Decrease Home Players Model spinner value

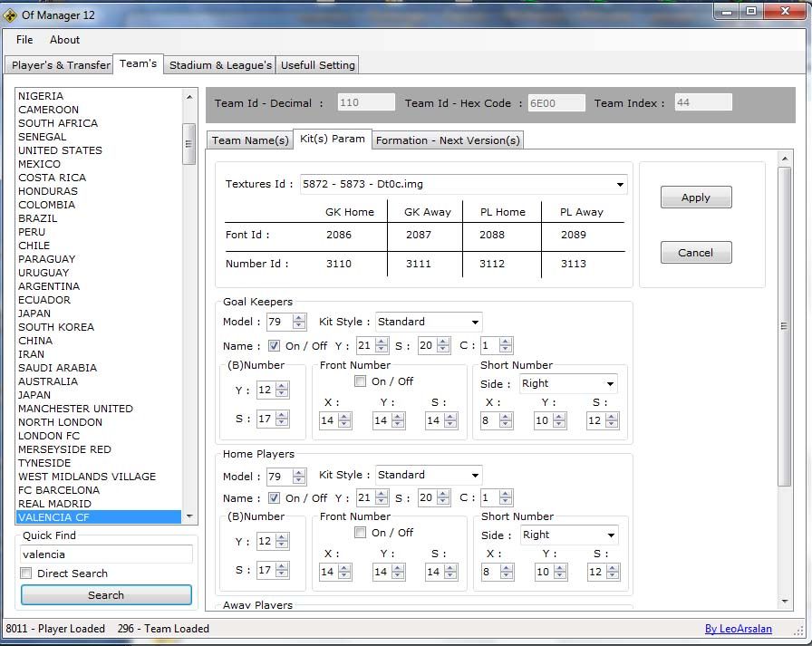point(299,480)
